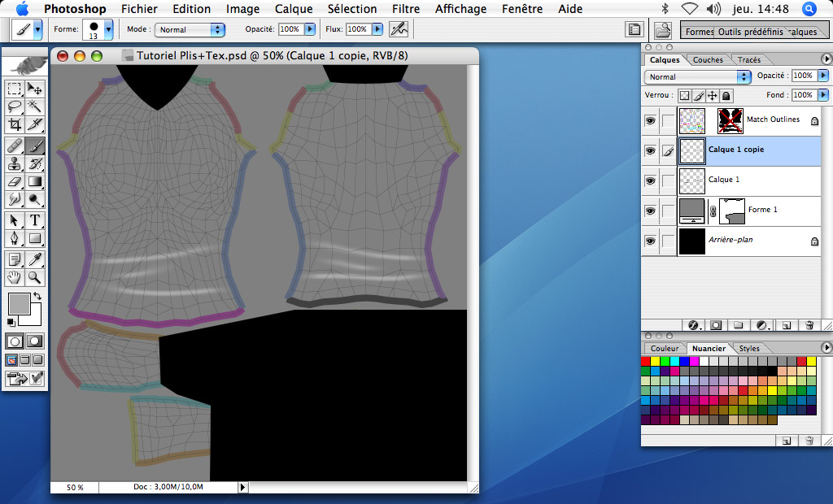833x504 pixels.
Task: Select Standard mode button in toolbox
Action: click(15, 341)
